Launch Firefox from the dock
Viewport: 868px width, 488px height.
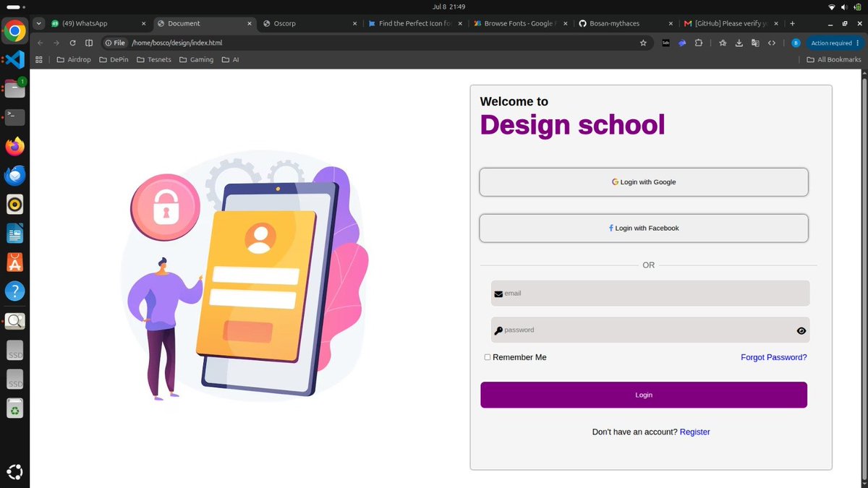[14, 147]
